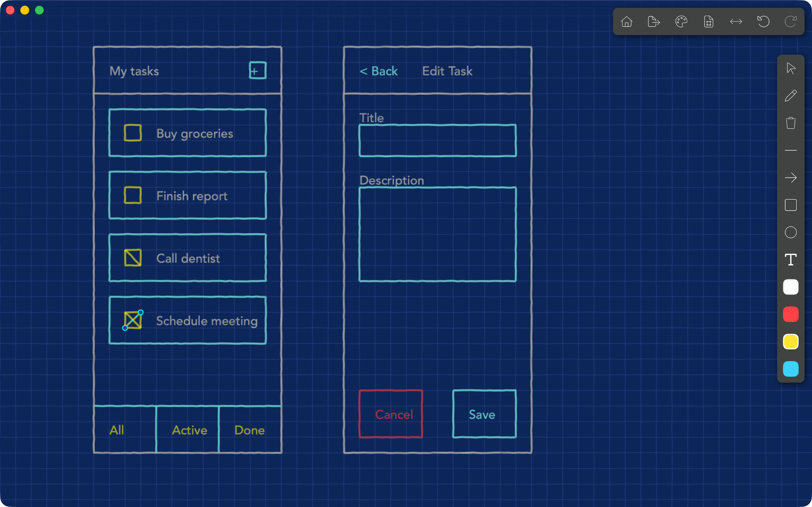This screenshot has width=812, height=507.
Task: Open the color theme palette icon
Action: pos(681,22)
